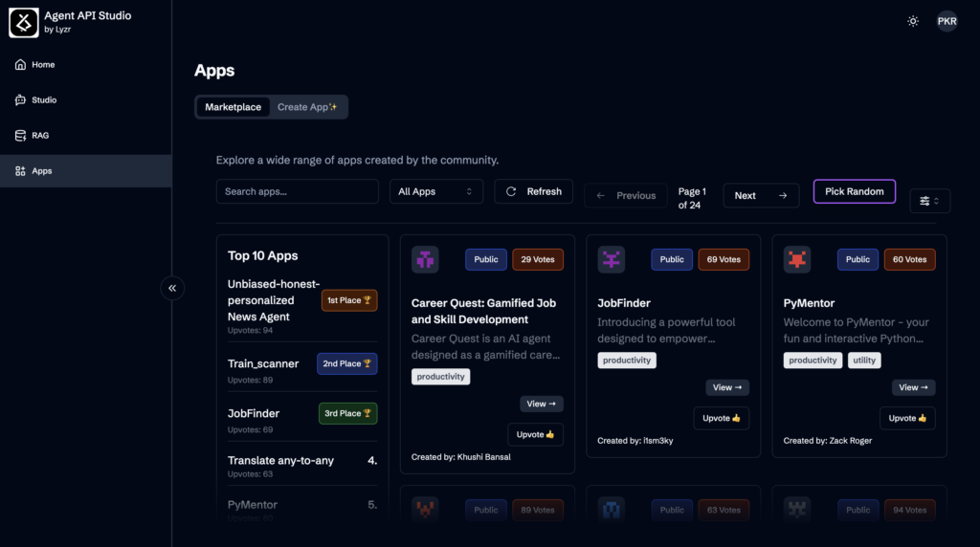This screenshot has width=980, height=547.
Task: Click the Search apps input field
Action: tap(297, 191)
